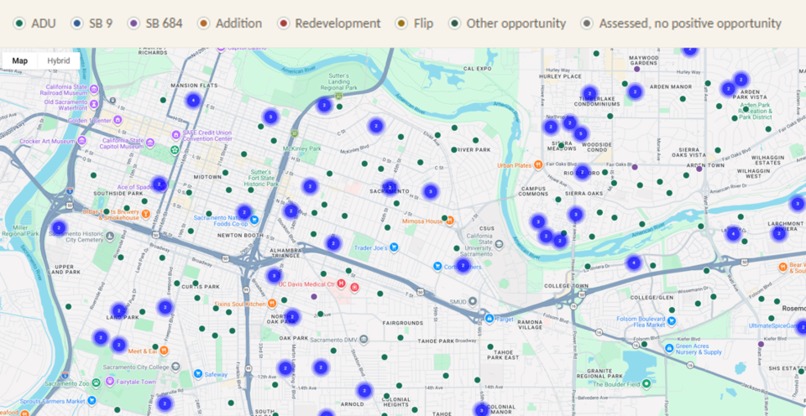The height and width of the screenshot is (416, 806).
Task: Toggle Assessed, no positive opportunity filter
Action: pyautogui.click(x=681, y=24)
